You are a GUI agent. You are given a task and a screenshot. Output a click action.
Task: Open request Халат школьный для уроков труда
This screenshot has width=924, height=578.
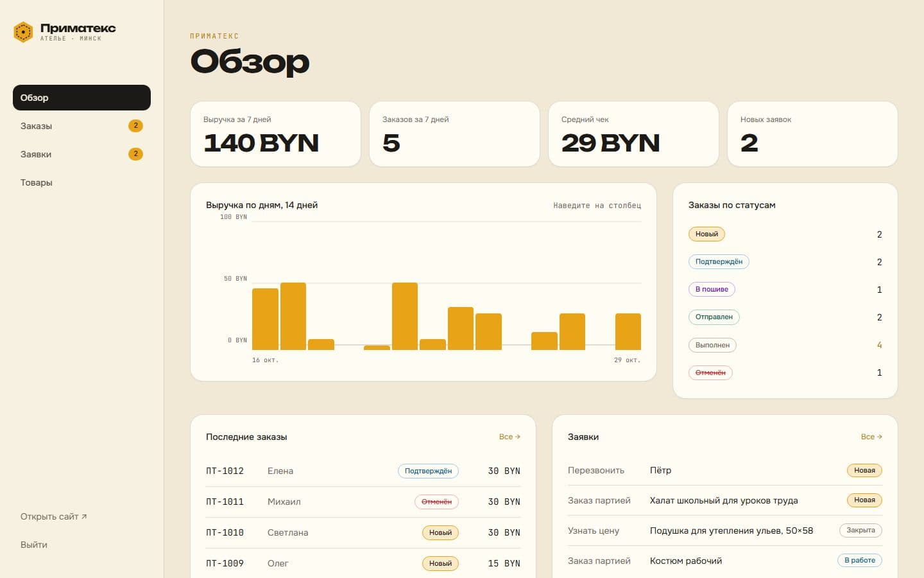point(725,500)
